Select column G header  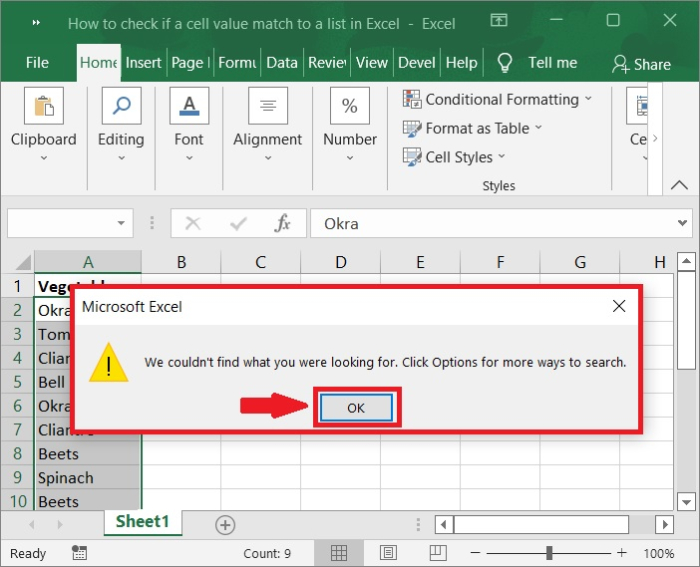click(580, 262)
